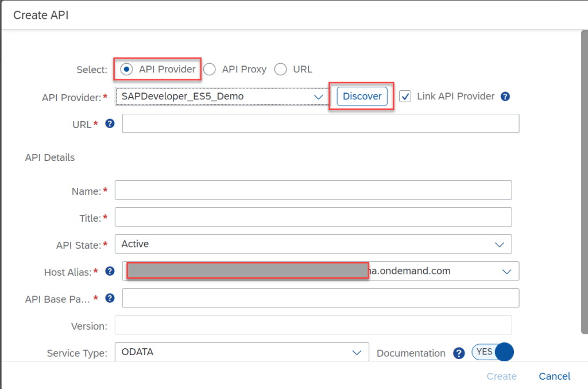Click the Discover button
This screenshot has height=389, width=588.
tap(362, 97)
